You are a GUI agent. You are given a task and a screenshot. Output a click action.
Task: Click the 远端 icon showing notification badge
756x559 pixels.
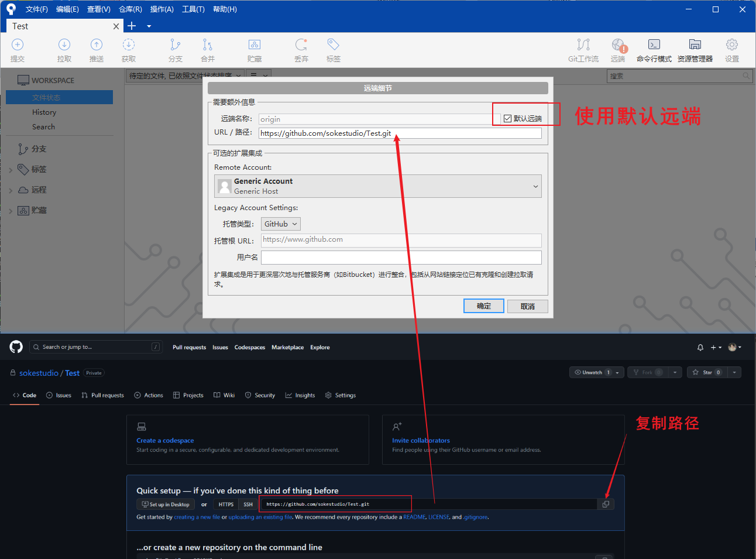pos(618,50)
